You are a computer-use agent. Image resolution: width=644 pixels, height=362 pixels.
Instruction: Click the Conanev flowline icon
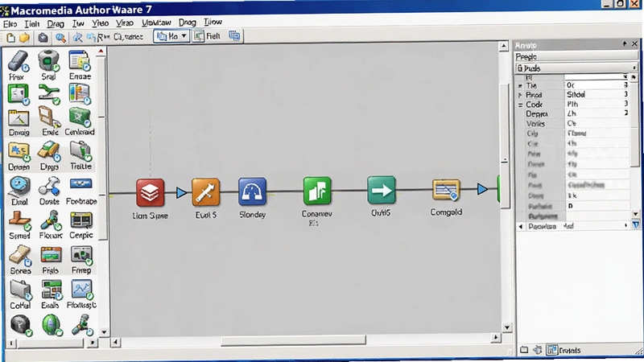tap(317, 191)
